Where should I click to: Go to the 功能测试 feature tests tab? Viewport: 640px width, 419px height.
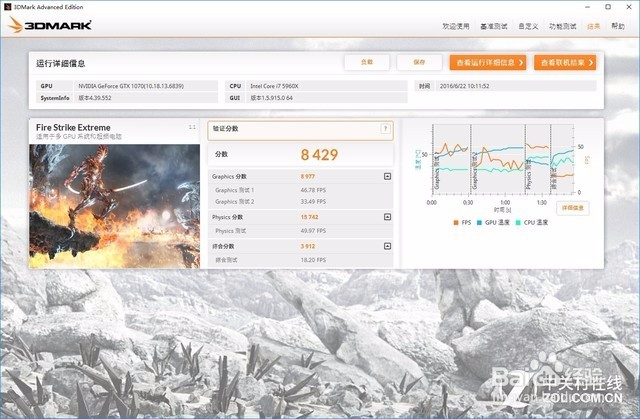point(562,26)
